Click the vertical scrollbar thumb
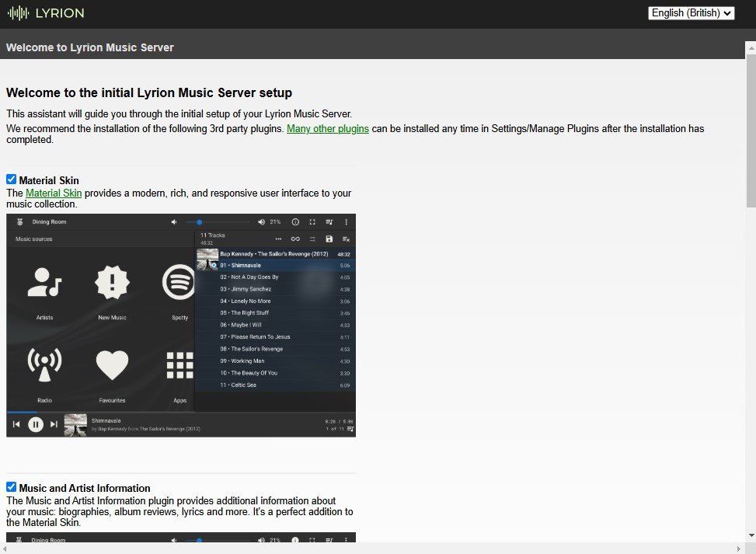This screenshot has height=554, width=756. [x=751, y=131]
